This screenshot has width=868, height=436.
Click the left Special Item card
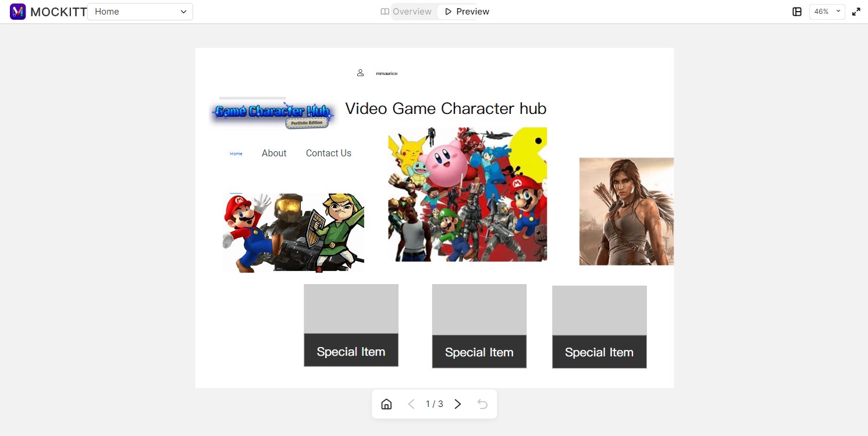click(x=351, y=326)
